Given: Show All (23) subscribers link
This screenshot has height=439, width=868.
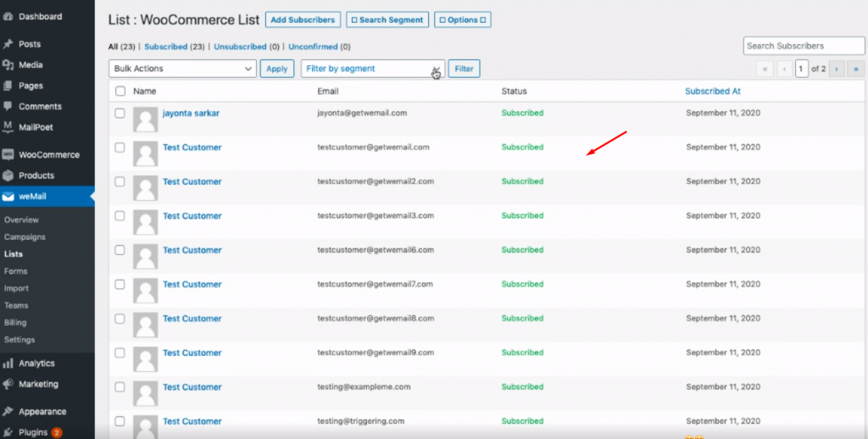Looking at the screenshot, I should pyautogui.click(x=122, y=47).
